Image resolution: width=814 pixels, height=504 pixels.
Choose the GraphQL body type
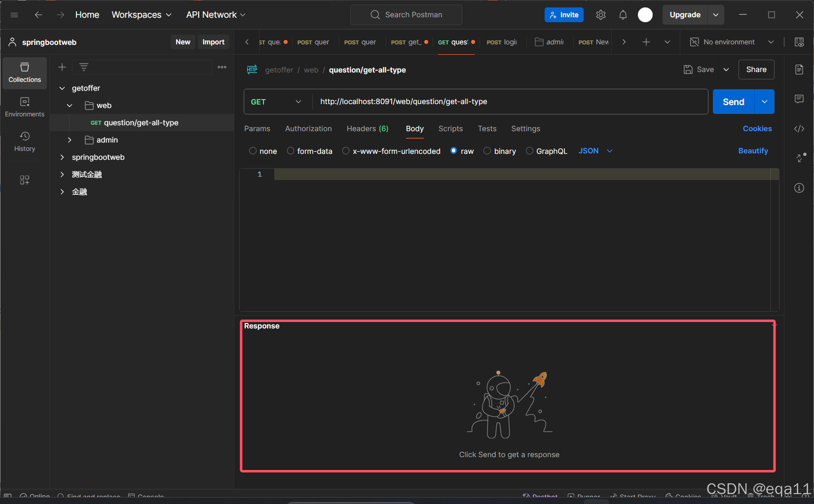[529, 151]
